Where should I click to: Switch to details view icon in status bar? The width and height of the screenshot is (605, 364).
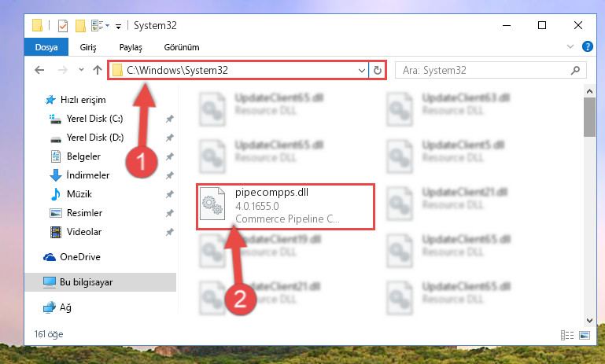point(566,335)
